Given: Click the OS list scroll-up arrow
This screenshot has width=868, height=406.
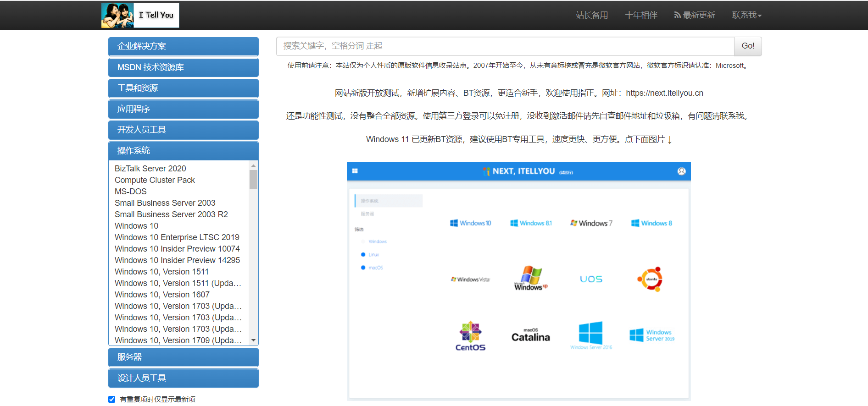Looking at the screenshot, I should [x=253, y=165].
